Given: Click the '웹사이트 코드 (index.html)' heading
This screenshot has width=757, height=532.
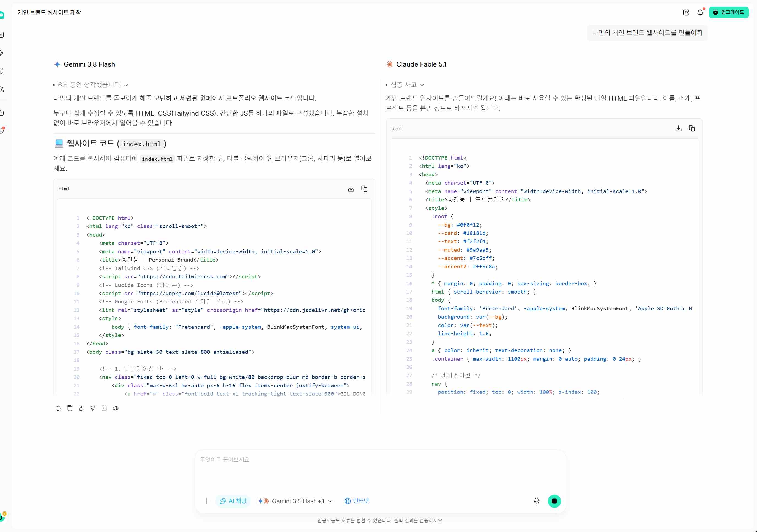Looking at the screenshot, I should [x=111, y=144].
